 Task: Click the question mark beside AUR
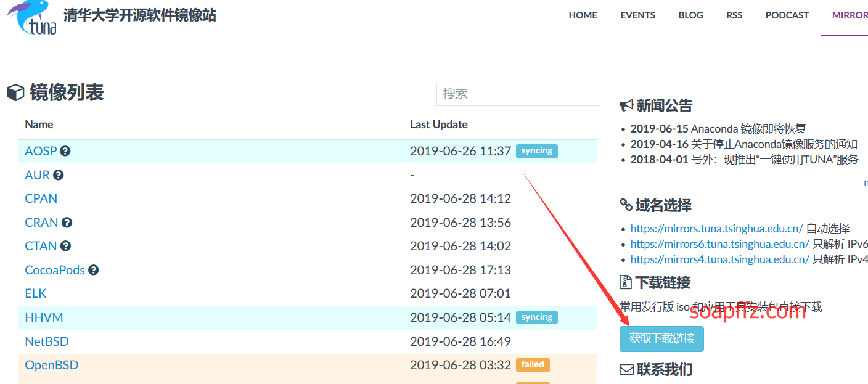click(x=59, y=175)
